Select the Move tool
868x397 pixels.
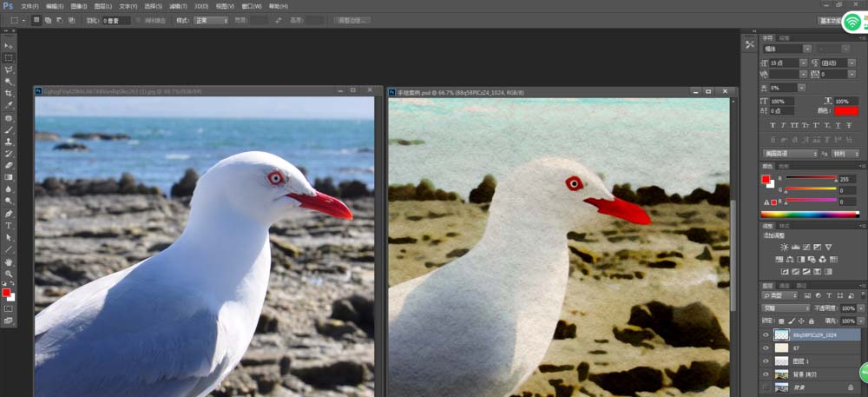(x=9, y=46)
